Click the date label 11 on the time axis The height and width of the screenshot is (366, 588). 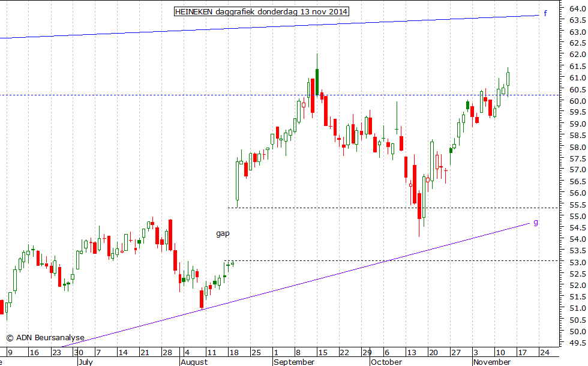(212, 353)
